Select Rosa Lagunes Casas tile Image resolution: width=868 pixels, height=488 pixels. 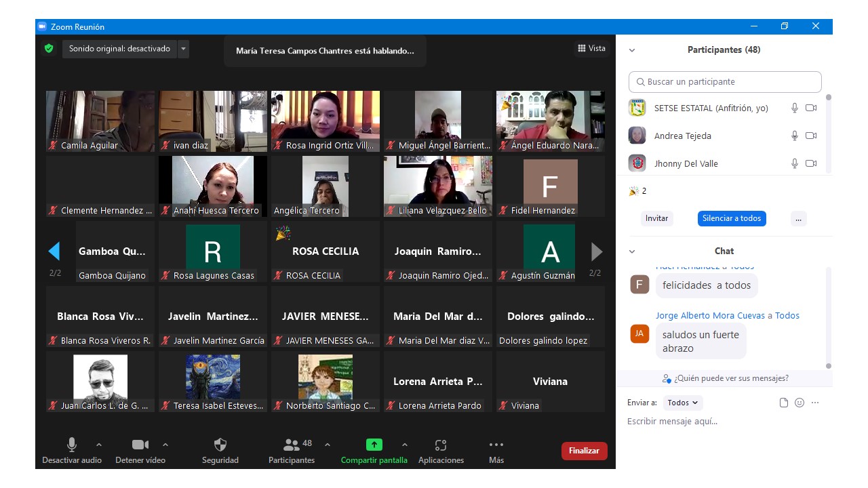tap(213, 251)
